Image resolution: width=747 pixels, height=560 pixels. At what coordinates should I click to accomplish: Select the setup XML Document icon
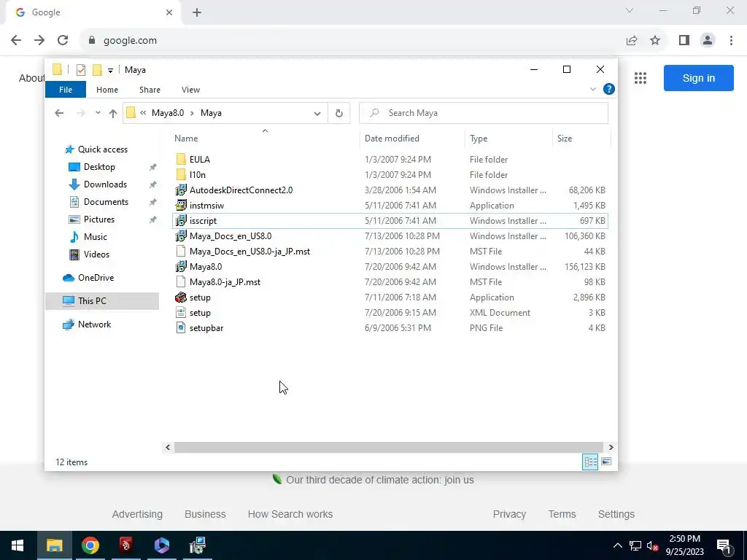click(181, 312)
